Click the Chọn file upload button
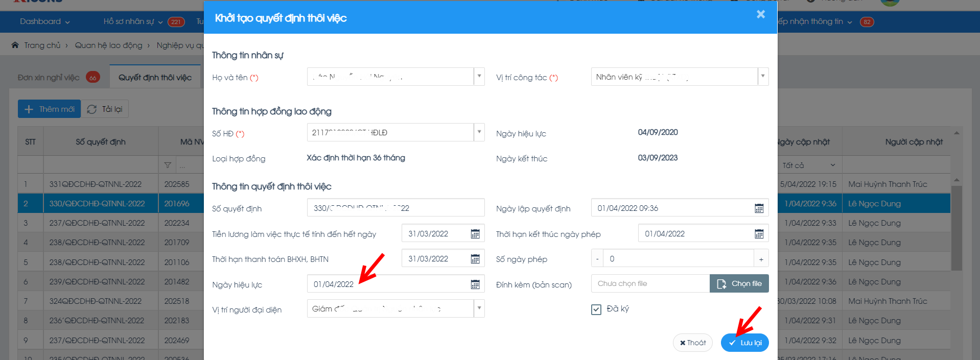Screen dimensions: 980x360 pyautogui.click(x=739, y=283)
